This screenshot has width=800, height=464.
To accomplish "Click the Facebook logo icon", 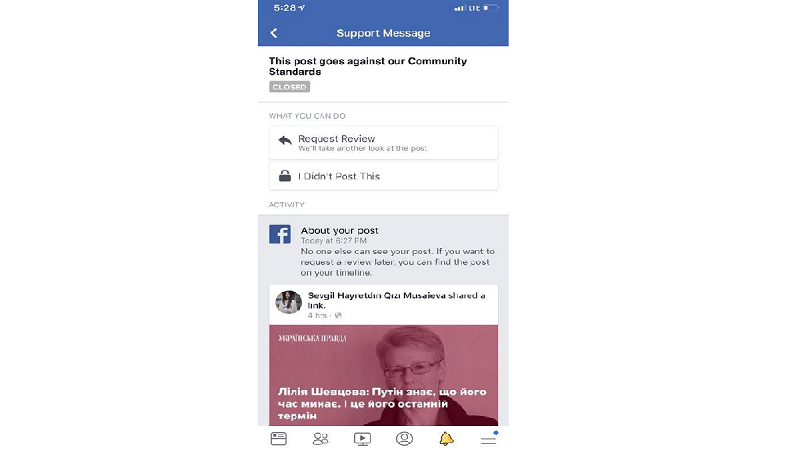I will point(280,234).
